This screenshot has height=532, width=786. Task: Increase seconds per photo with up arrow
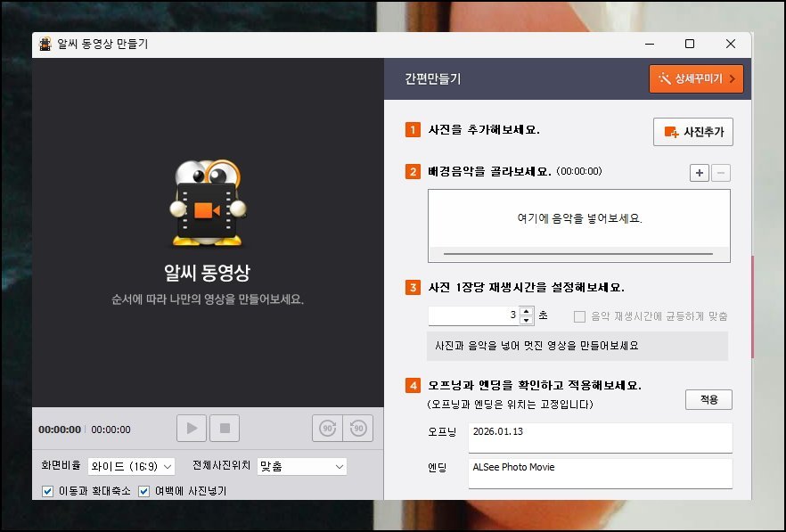pyautogui.click(x=526, y=311)
